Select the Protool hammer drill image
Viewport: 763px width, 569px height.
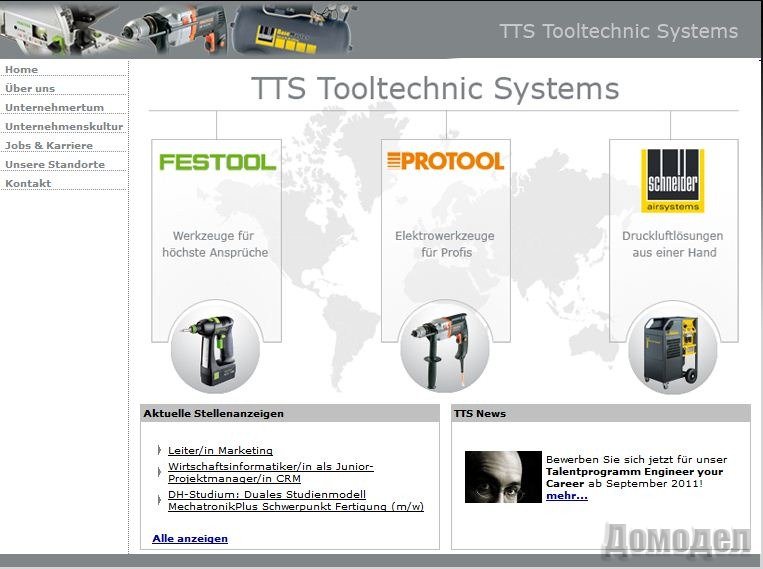tap(444, 348)
